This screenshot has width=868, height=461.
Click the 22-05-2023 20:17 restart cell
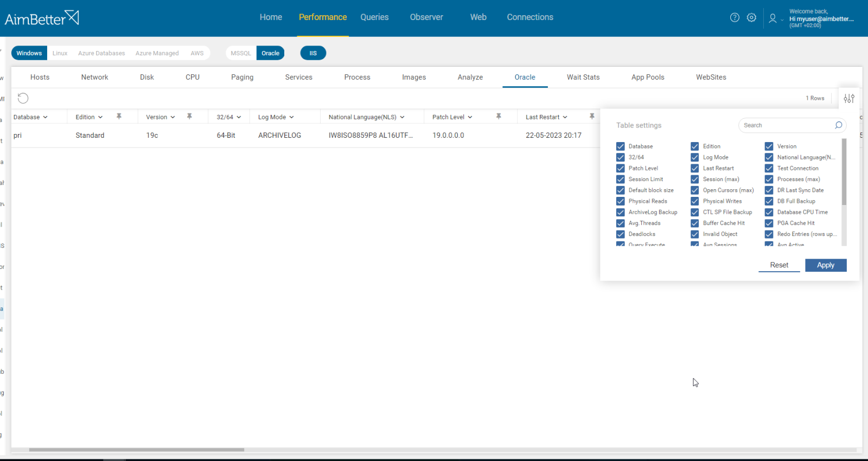tap(553, 136)
